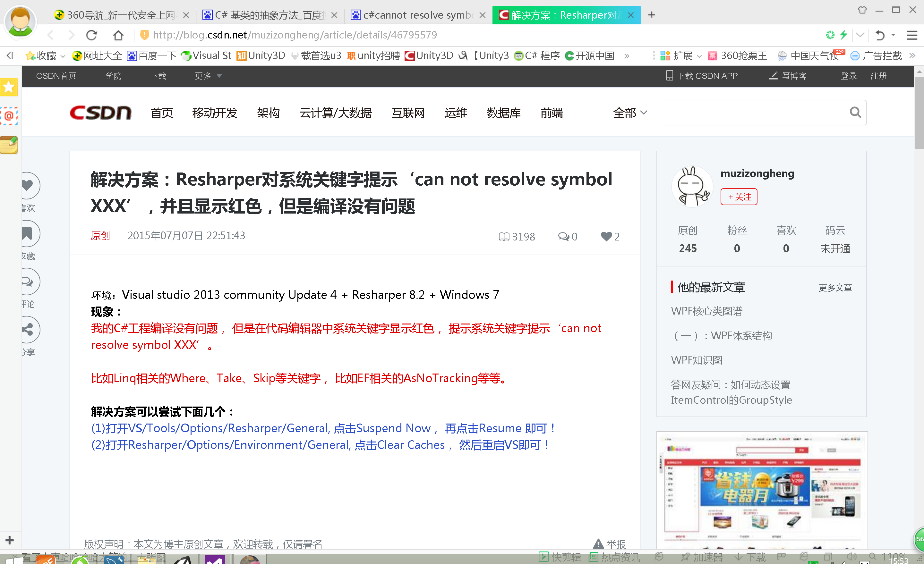924x564 pixels.
Task: Open the 云计算/大数据 nav item
Action: (335, 113)
